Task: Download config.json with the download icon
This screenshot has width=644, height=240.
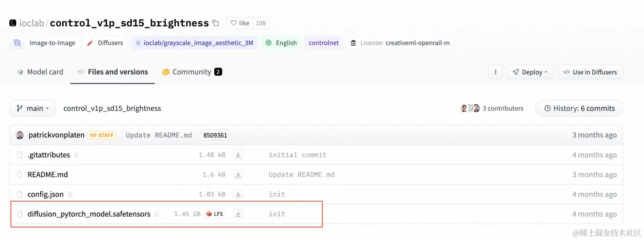Action: tap(238, 194)
